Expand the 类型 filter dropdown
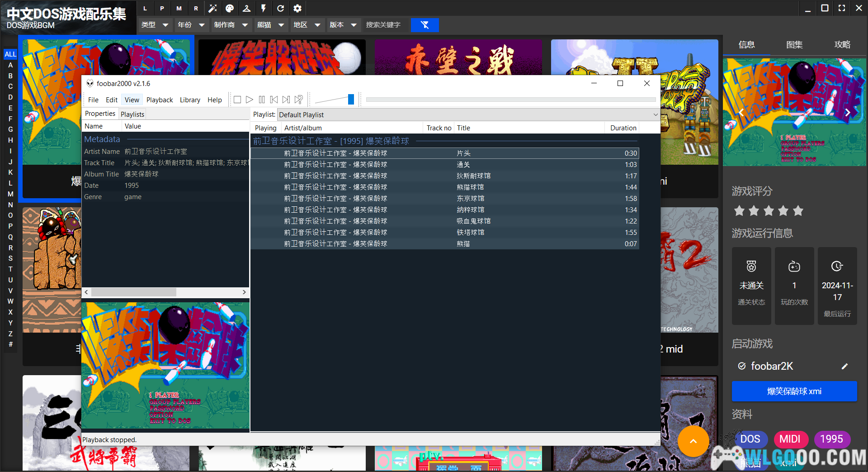Screen dimensions: 868x472 (x=155, y=25)
